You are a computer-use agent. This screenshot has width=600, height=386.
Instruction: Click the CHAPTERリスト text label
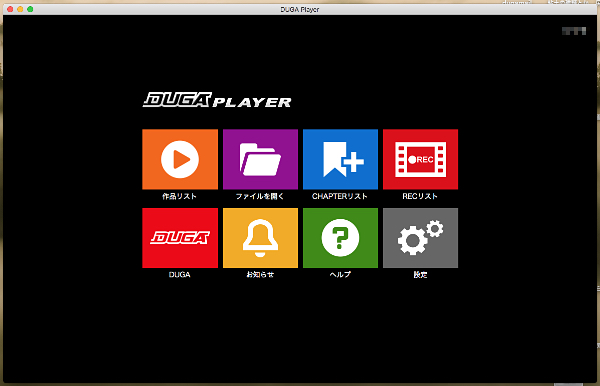click(340, 196)
